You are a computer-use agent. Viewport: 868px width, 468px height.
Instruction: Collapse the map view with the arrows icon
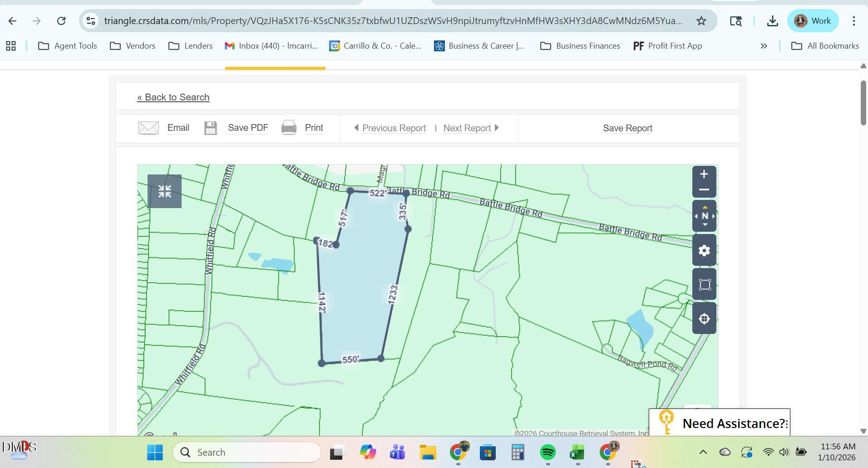(x=165, y=191)
